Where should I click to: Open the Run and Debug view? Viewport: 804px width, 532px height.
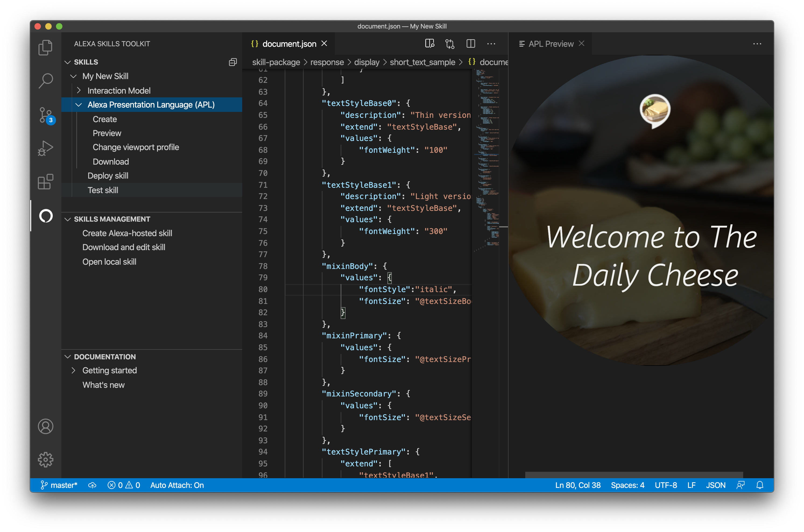(45, 148)
